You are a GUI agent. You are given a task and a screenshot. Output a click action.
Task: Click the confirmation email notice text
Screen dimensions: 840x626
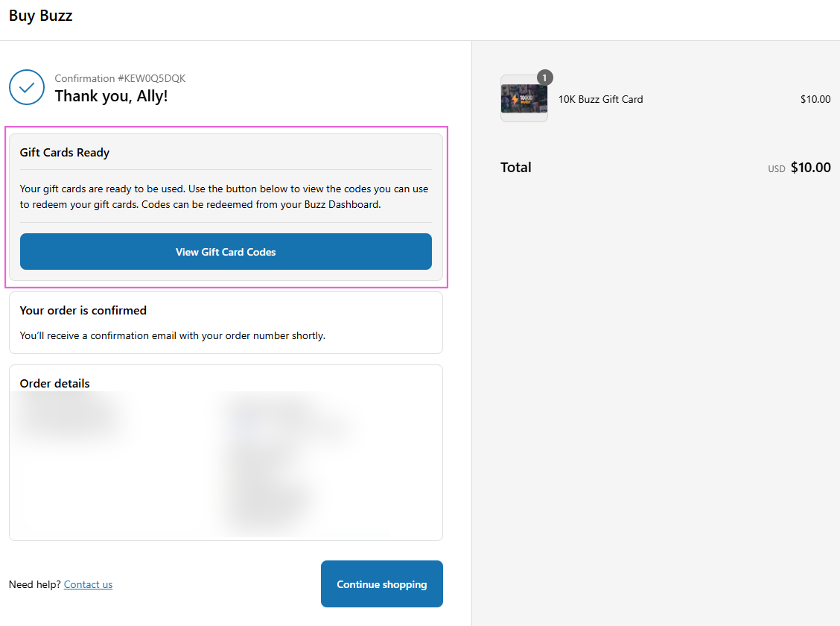point(172,336)
